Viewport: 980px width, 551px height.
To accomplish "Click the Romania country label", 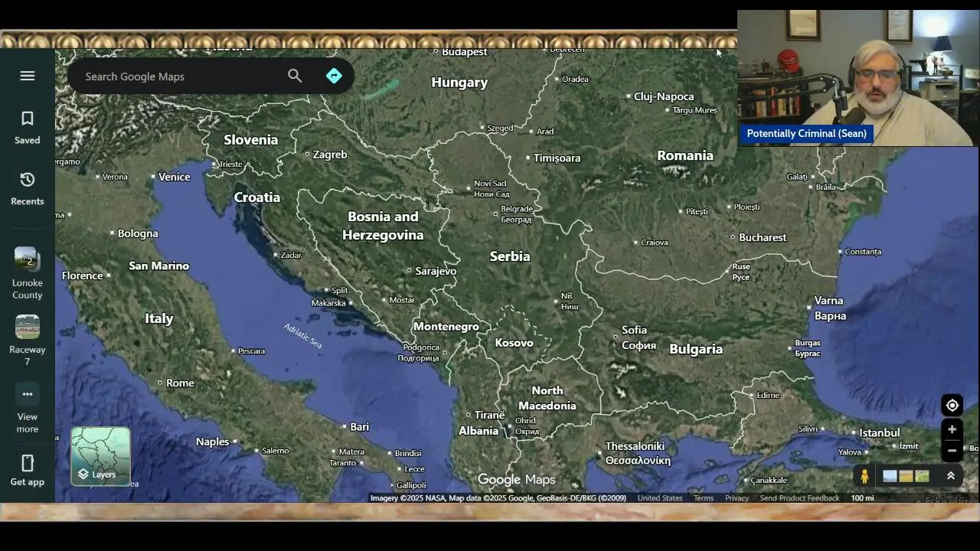I will pyautogui.click(x=685, y=155).
